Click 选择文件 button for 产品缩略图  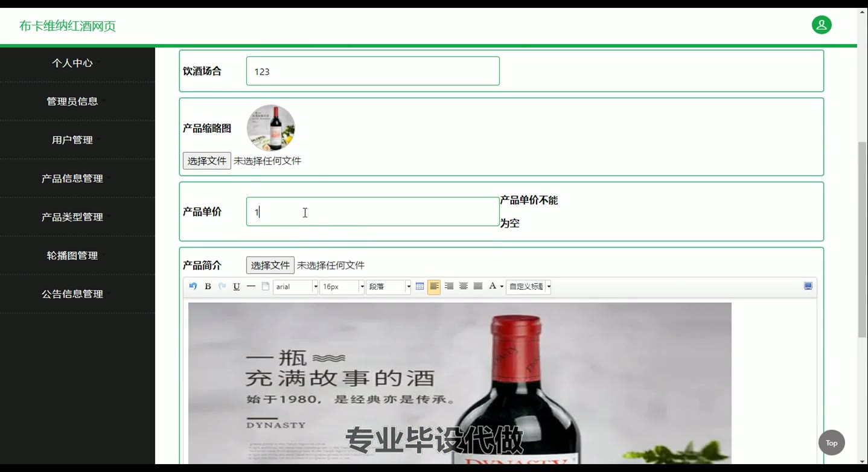pos(207,161)
